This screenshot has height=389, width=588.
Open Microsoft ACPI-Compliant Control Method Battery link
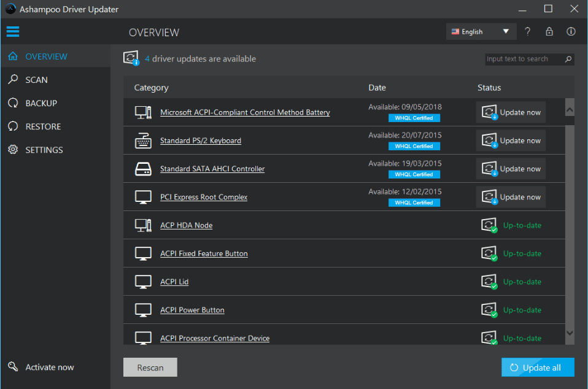245,112
